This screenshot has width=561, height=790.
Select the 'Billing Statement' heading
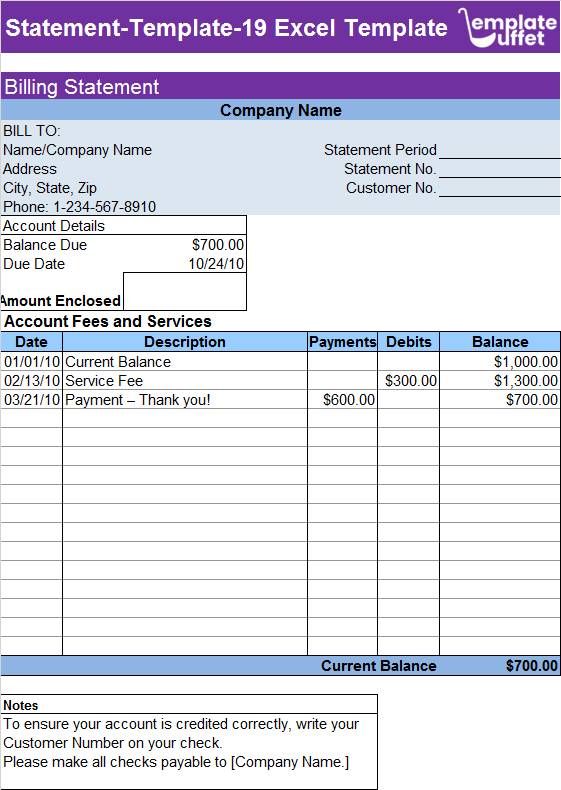[82, 87]
